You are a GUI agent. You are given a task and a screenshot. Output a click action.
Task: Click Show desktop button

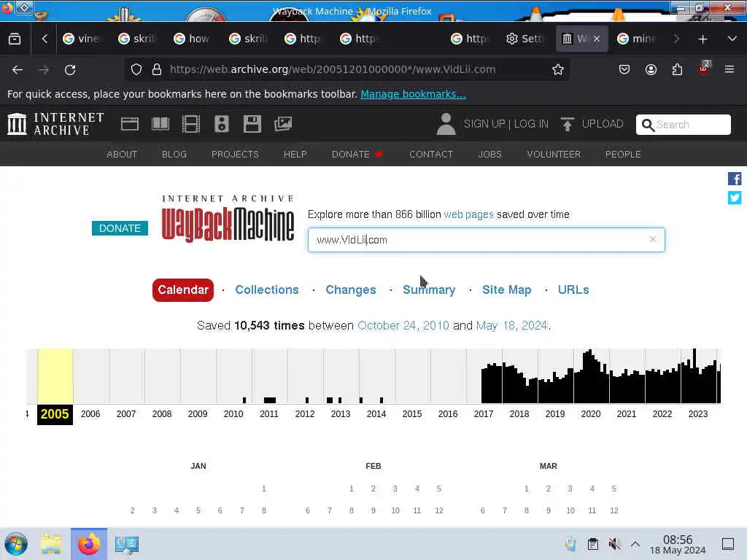727,544
